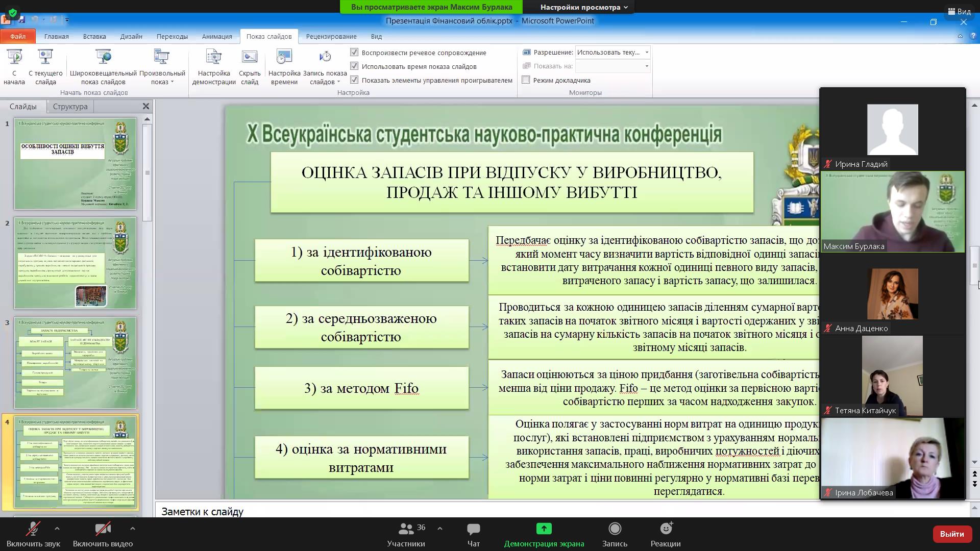Click the 'Запись' record icon in Zoom
Screen dimensions: 980x551
[615, 529]
